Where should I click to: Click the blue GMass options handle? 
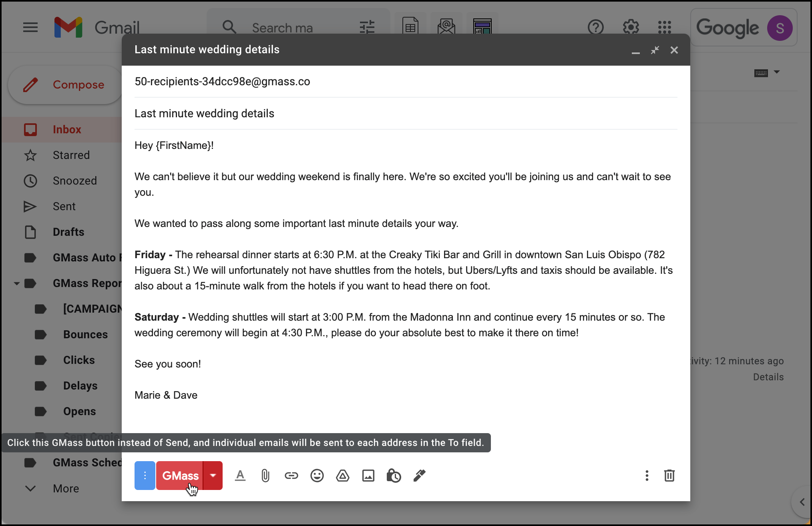[145, 476]
